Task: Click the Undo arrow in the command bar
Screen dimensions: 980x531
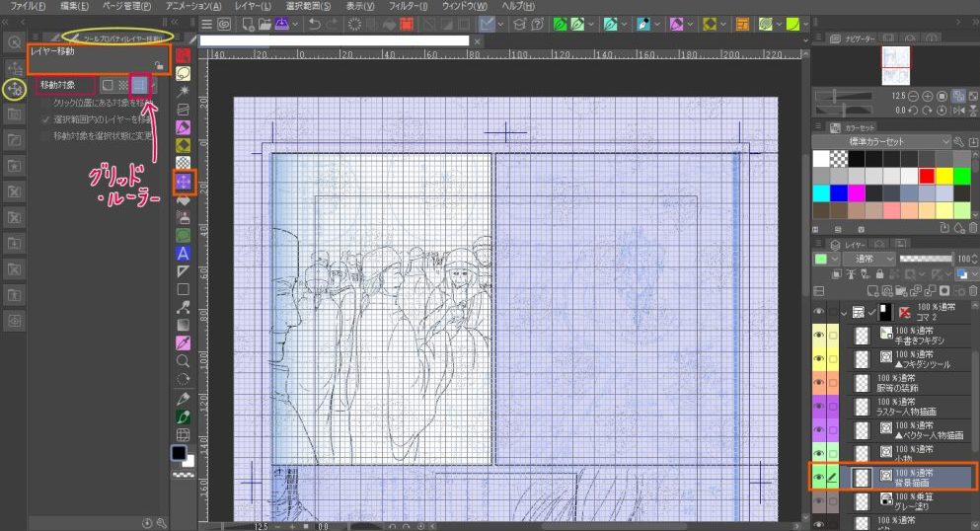Action: [313, 24]
